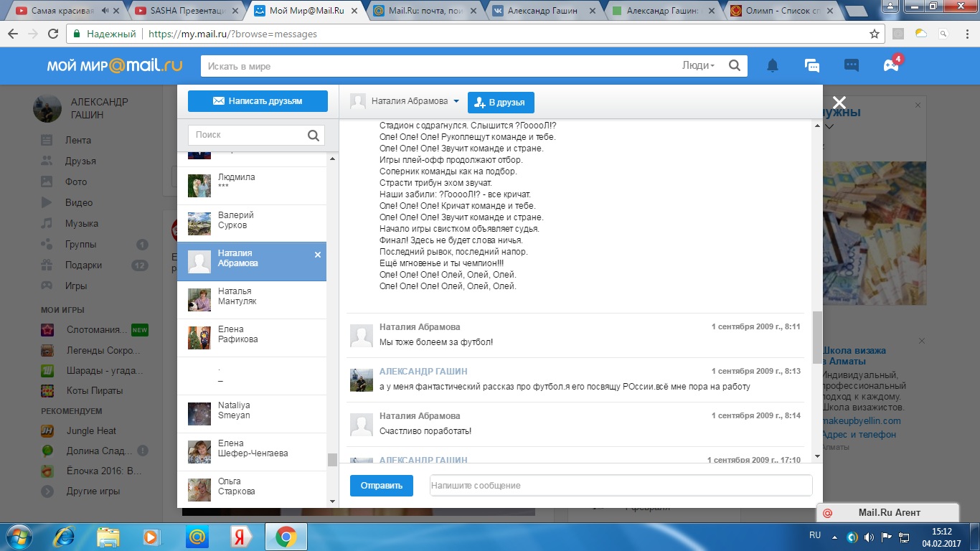Focus the contacts Поиск field

point(247,135)
